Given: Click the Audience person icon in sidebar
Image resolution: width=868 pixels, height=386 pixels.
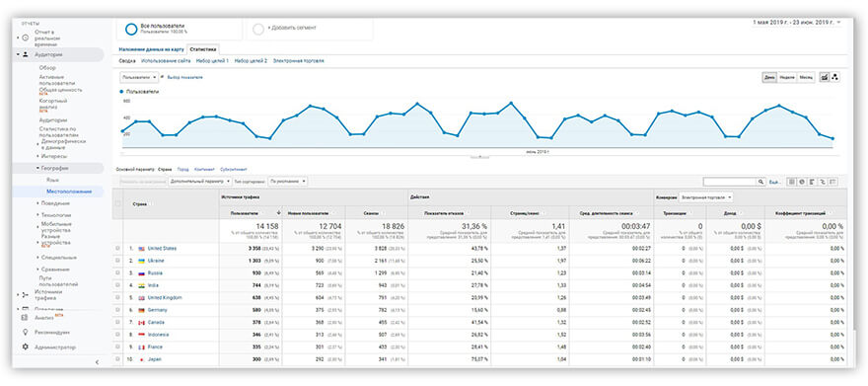Looking at the screenshot, I should tap(26, 54).
